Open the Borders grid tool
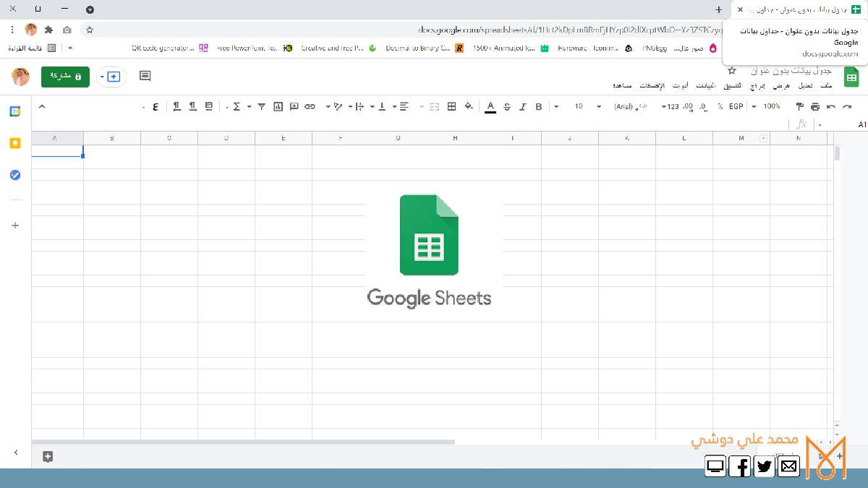Image resolution: width=868 pixels, height=488 pixels. point(452,107)
